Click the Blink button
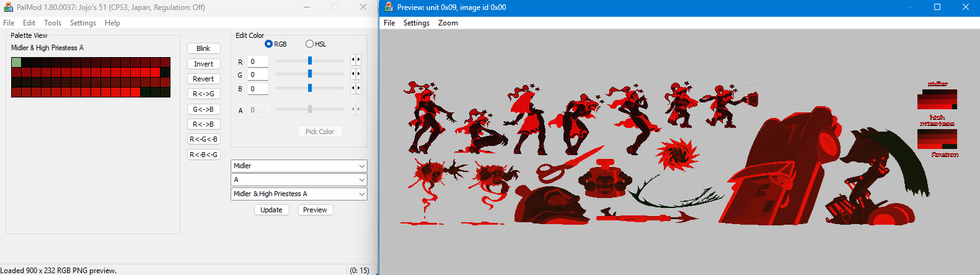This screenshot has width=980, height=275. coord(203,48)
